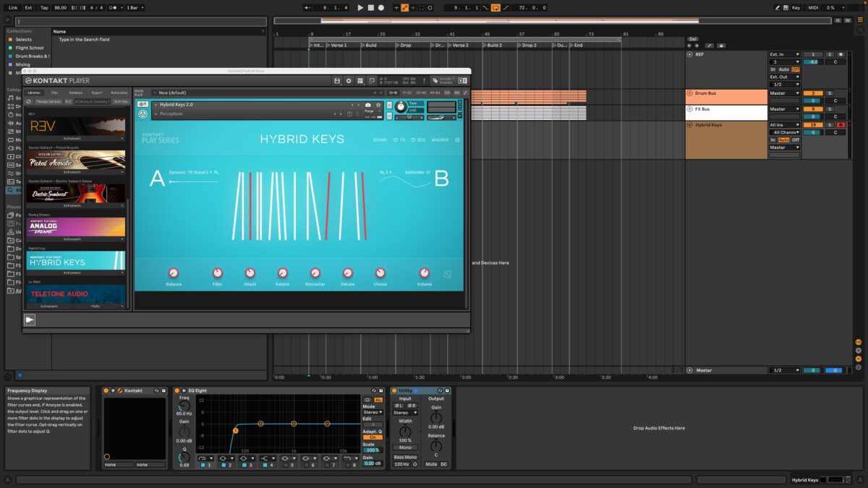Viewport: 868px width, 488px height.
Task: Change EQ Eight band 4 filter type
Action: 270,458
